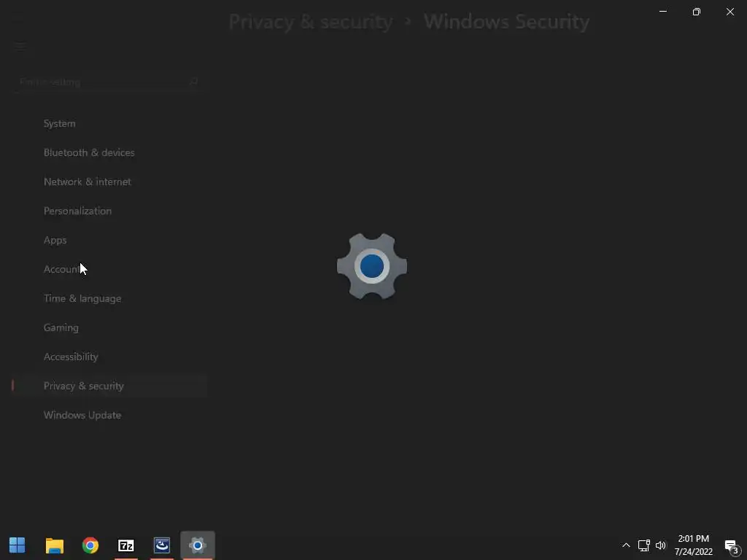The image size is (747, 560).
Task: Open the clock showing 2:01 PM
Action: click(694, 545)
